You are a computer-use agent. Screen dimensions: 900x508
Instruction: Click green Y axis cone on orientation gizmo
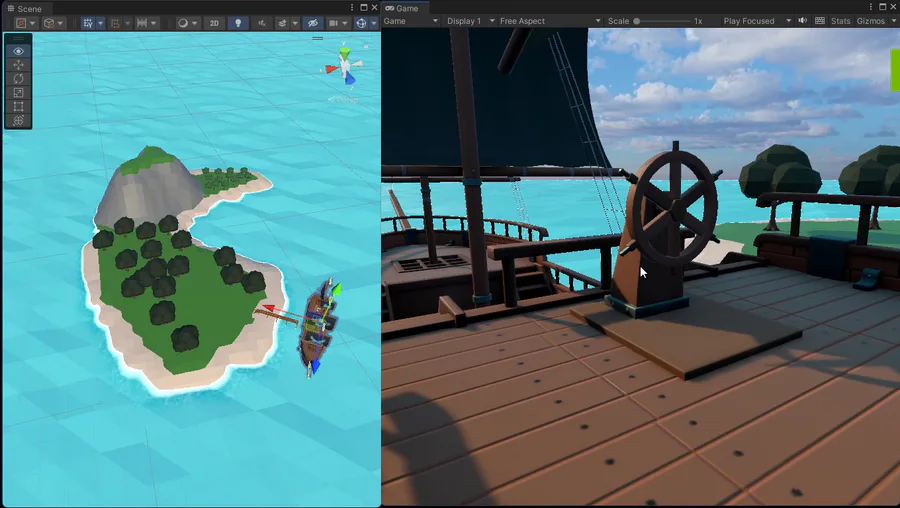click(344, 53)
